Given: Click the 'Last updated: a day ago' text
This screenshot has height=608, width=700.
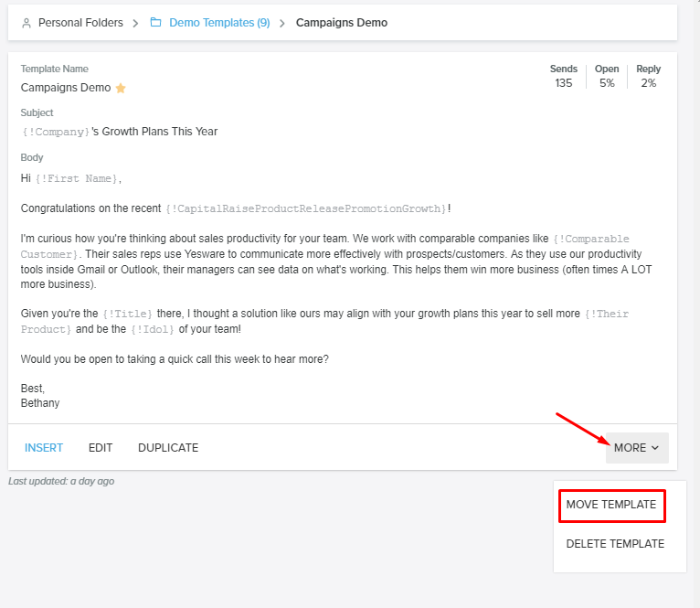Looking at the screenshot, I should pos(61,481).
